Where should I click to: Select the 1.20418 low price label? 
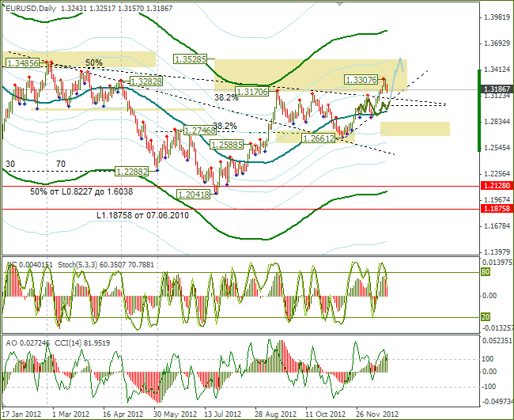point(194,195)
